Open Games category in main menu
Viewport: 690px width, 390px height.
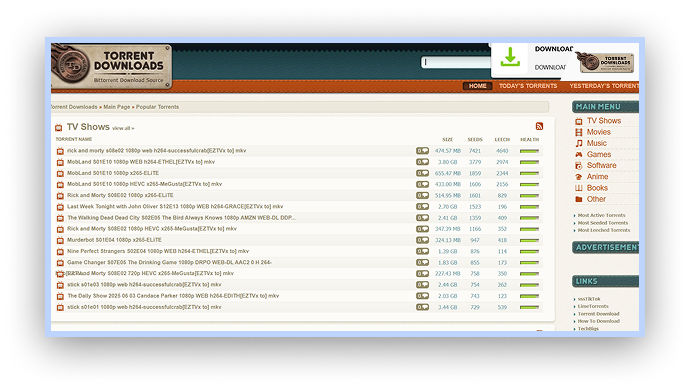pyautogui.click(x=598, y=155)
